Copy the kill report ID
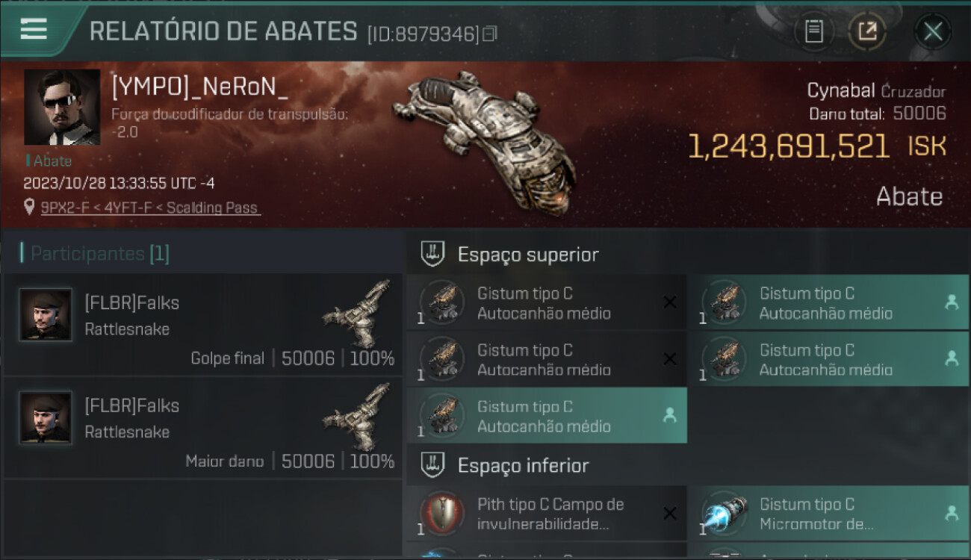Image resolution: width=971 pixels, height=560 pixels. click(x=490, y=34)
